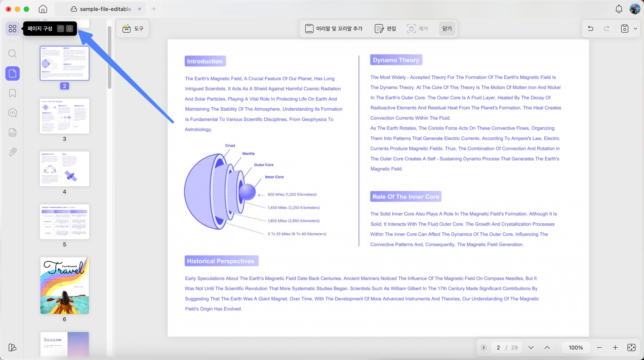The image size is (644, 360).
Task: Click the undo arrow
Action: (590, 28)
